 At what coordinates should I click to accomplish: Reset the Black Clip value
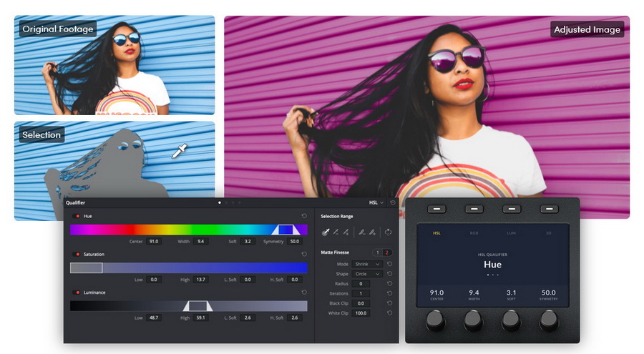click(x=389, y=303)
